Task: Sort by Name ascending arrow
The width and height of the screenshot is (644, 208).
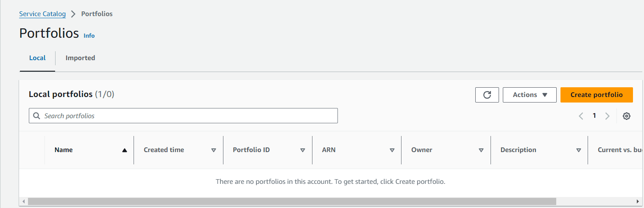Action: (124, 150)
